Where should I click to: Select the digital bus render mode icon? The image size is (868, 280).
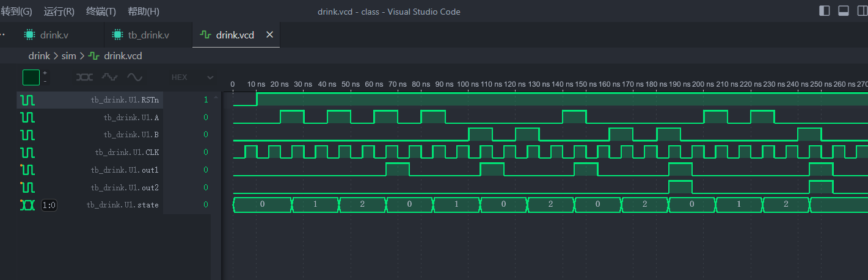click(84, 77)
